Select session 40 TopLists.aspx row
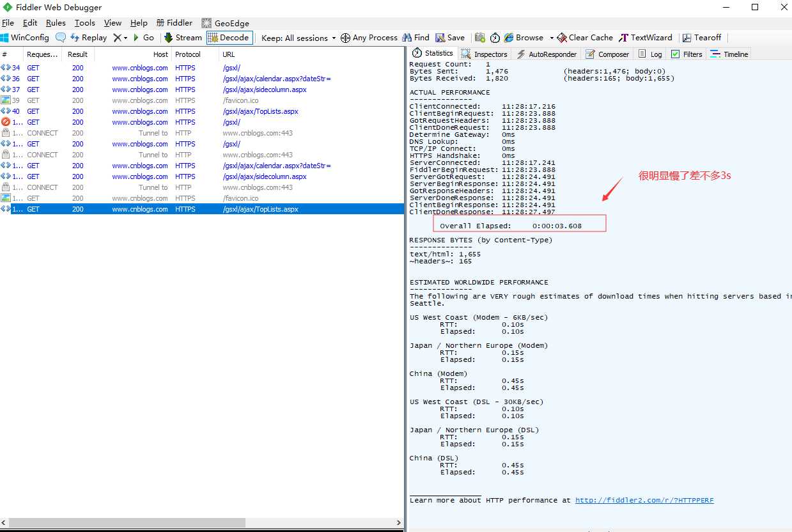The height and width of the screenshot is (532, 792). tap(202, 111)
